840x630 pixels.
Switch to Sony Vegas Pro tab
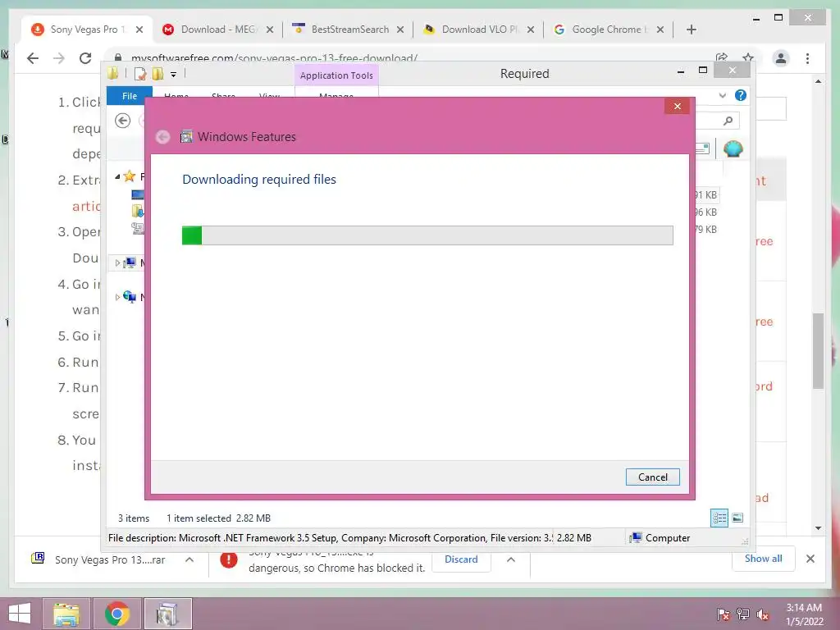87,30
